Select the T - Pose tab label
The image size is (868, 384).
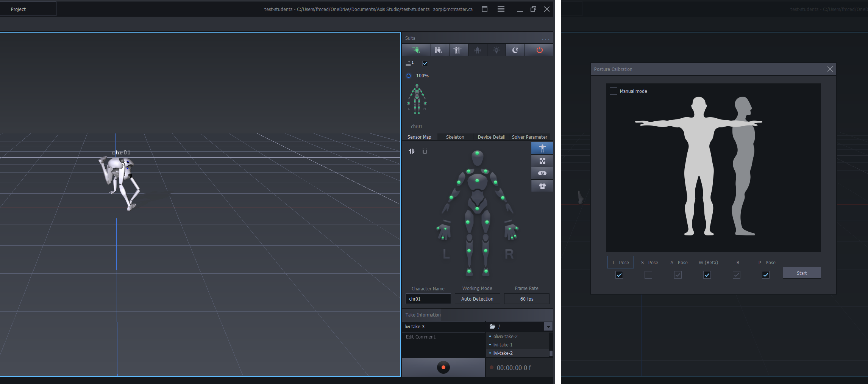click(620, 262)
